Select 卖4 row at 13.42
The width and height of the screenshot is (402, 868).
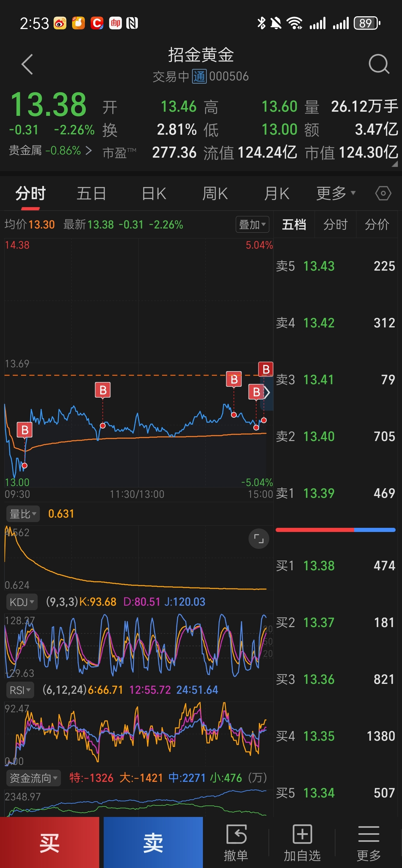click(335, 323)
